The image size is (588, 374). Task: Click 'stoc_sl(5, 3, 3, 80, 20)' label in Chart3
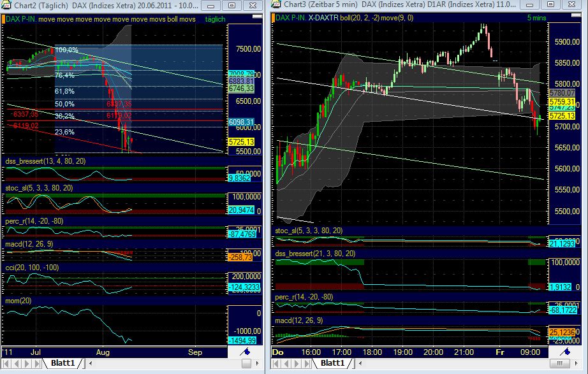pyautogui.click(x=309, y=231)
